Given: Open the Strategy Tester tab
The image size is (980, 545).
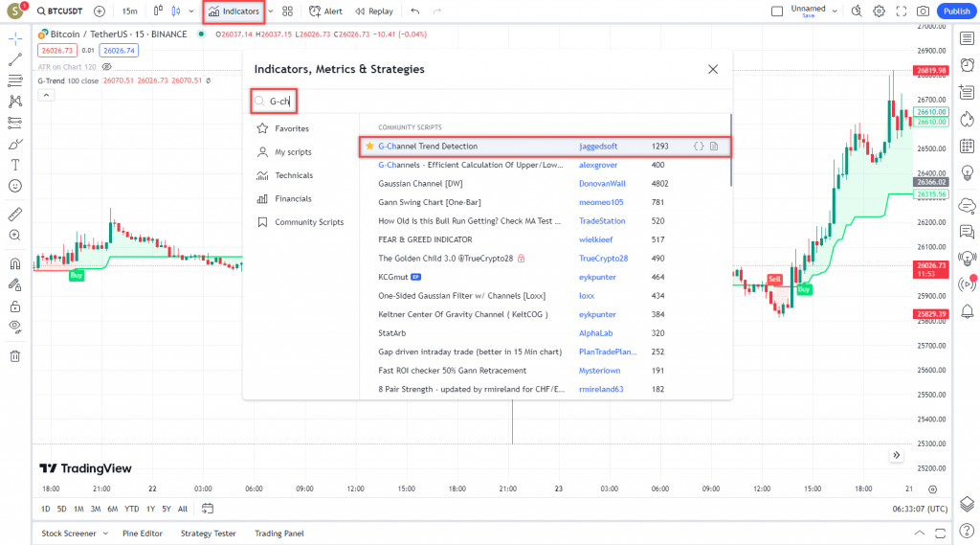Looking at the screenshot, I should pos(208,534).
